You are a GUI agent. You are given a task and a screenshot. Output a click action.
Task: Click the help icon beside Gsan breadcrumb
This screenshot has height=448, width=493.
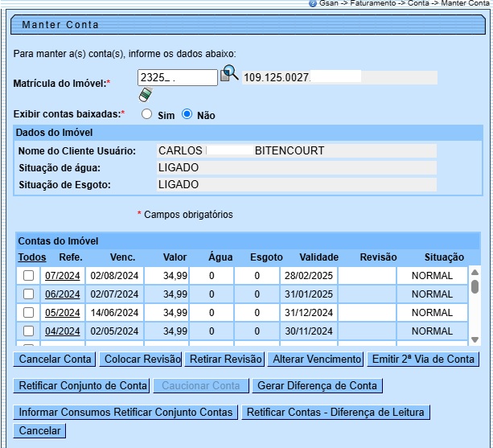313,4
